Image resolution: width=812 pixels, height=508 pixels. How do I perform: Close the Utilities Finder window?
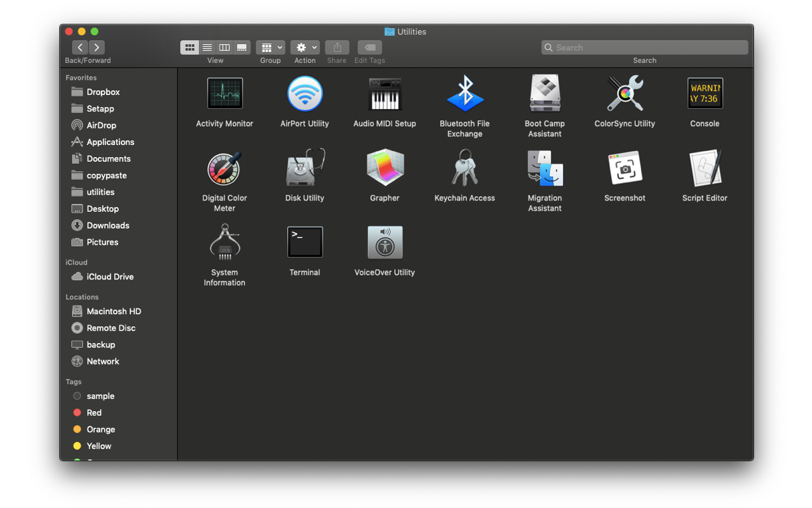pyautogui.click(x=69, y=31)
